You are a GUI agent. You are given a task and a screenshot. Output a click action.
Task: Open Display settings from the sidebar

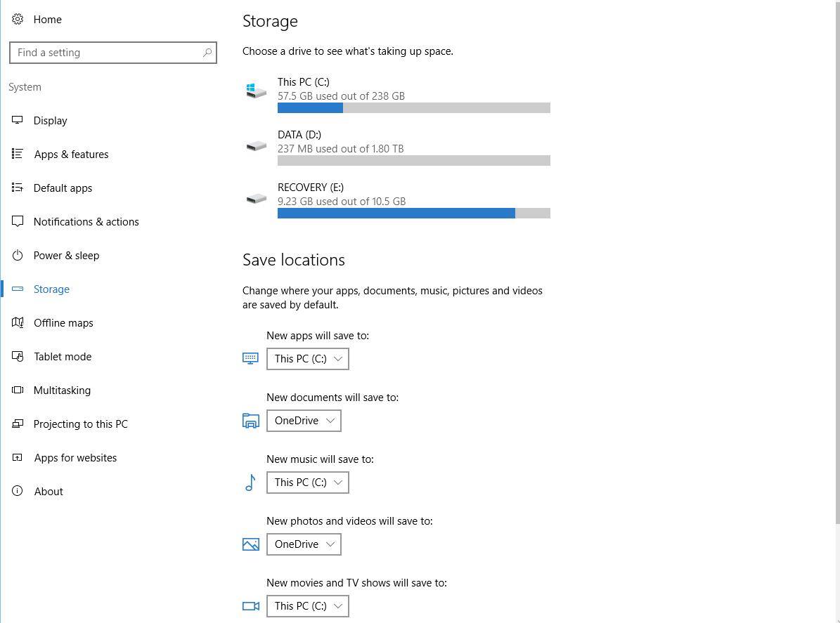tap(50, 120)
